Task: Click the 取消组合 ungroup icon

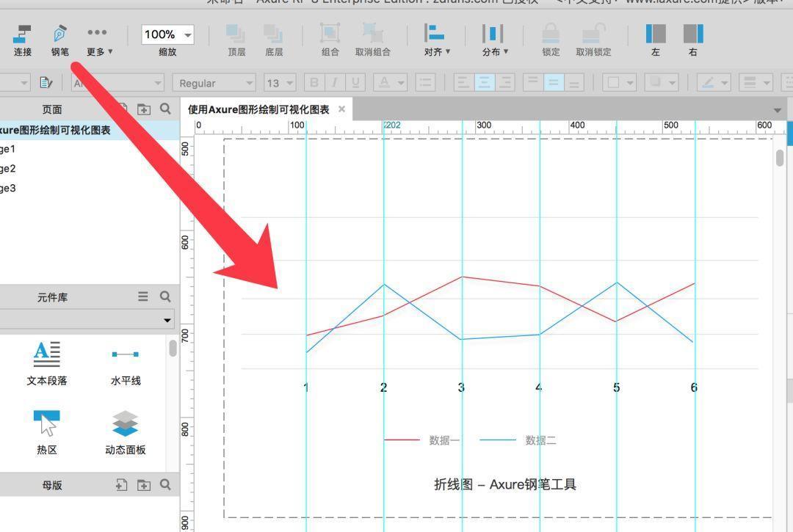Action: [373, 40]
